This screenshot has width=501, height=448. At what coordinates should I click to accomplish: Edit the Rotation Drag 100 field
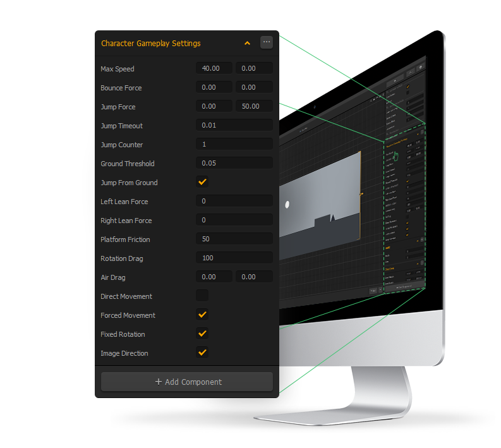pyautogui.click(x=234, y=258)
